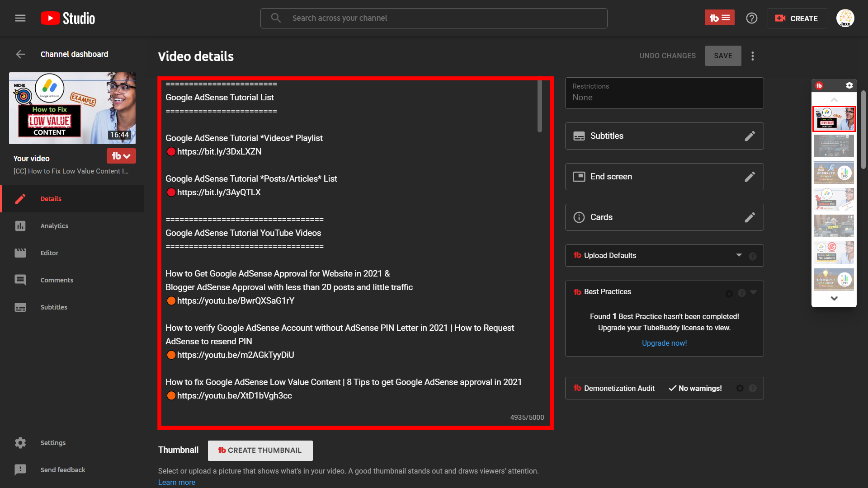Click the 4935/5000 character counter
This screenshot has width=868, height=488.
point(527,418)
